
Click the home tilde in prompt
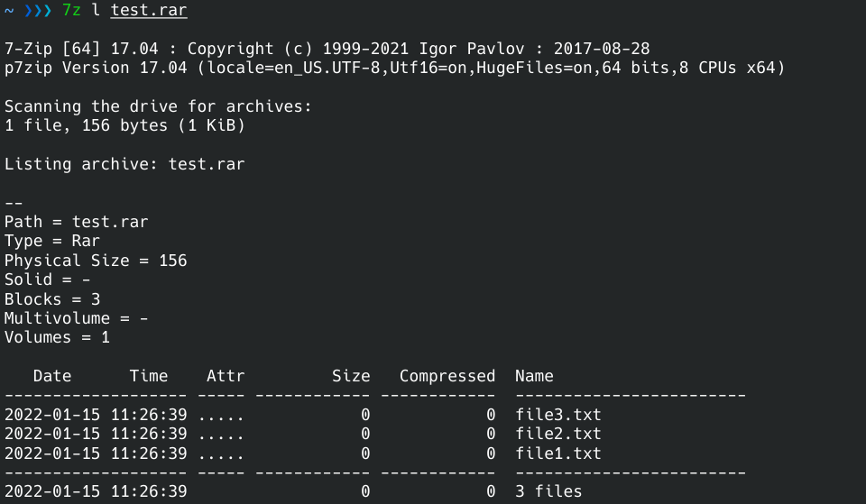[9, 11]
